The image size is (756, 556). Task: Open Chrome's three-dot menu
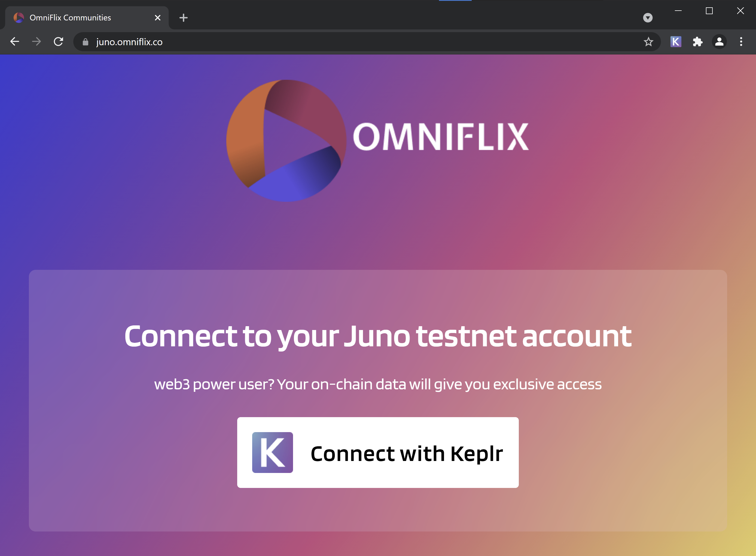point(741,42)
